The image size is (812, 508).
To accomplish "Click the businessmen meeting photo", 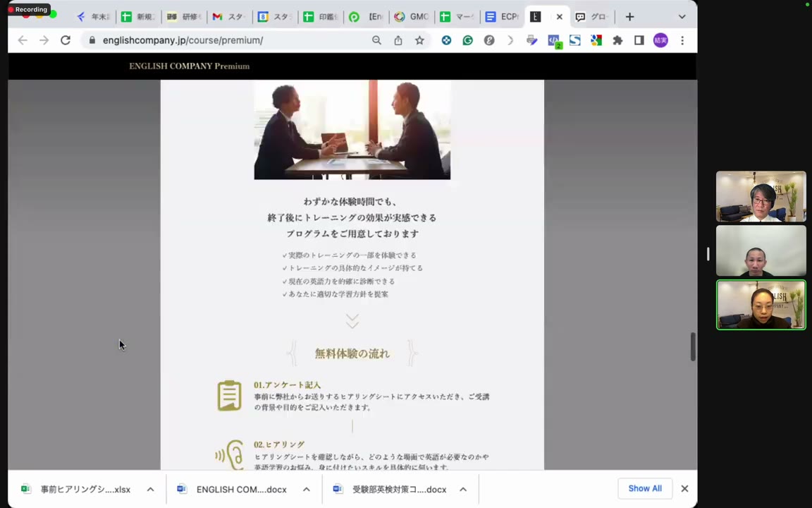I will (352, 130).
